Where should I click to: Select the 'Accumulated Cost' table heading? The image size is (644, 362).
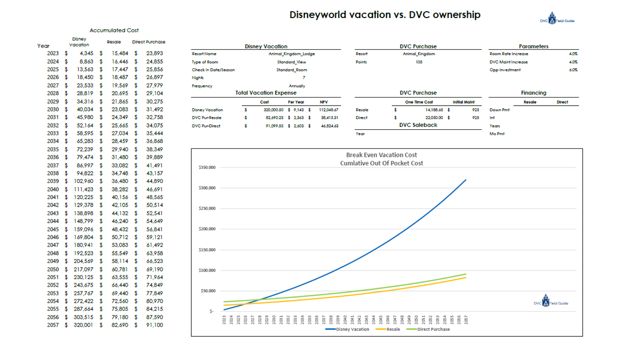click(x=114, y=31)
